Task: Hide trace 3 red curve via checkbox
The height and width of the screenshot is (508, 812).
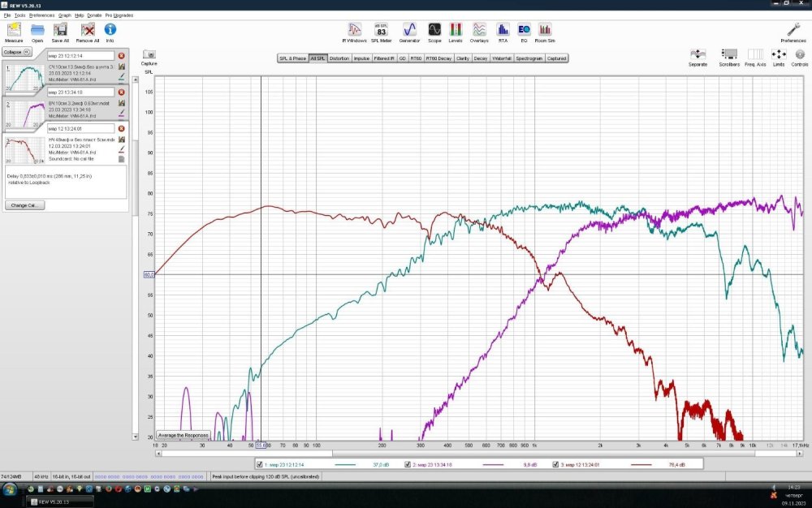Action: point(556,465)
